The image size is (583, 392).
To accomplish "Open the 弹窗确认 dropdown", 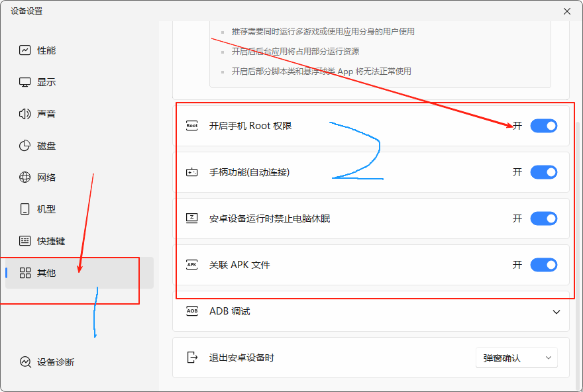I will point(517,358).
